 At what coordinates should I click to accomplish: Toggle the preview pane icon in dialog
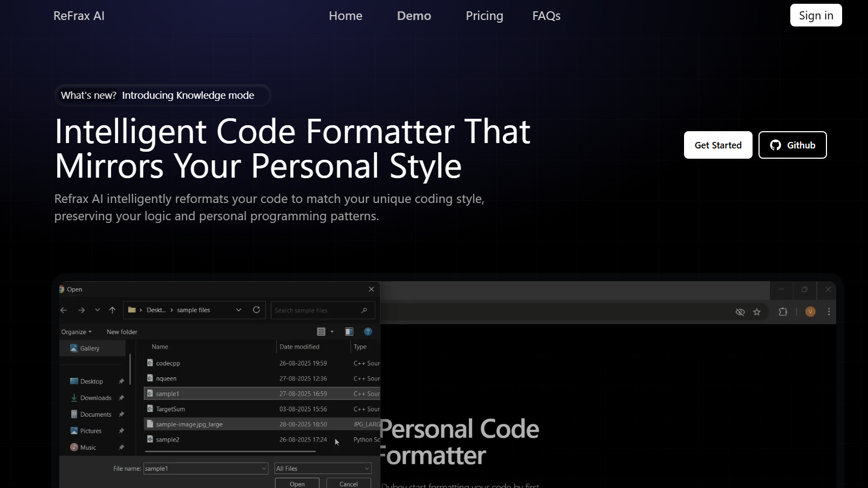point(349,331)
